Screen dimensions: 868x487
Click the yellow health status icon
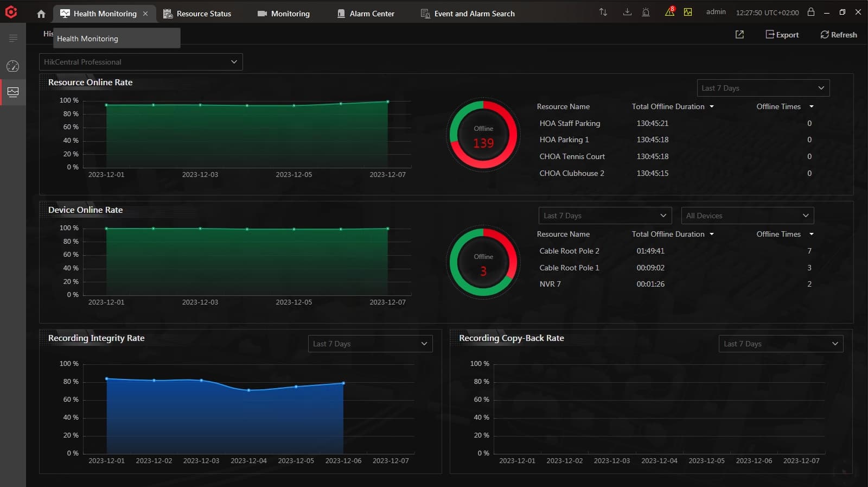tap(688, 12)
